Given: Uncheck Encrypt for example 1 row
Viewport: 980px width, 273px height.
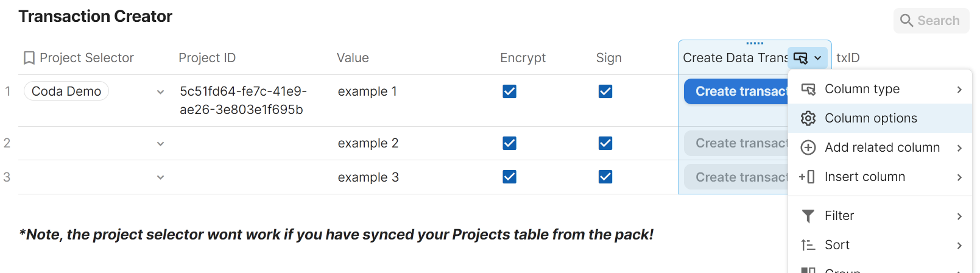Looking at the screenshot, I should pyautogui.click(x=510, y=91).
